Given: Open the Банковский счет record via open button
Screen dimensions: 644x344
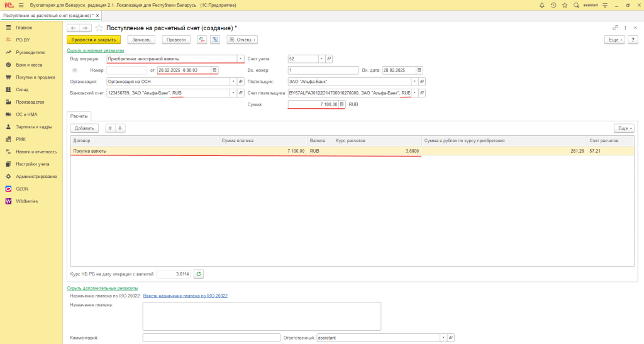Looking at the screenshot, I should coord(241,93).
